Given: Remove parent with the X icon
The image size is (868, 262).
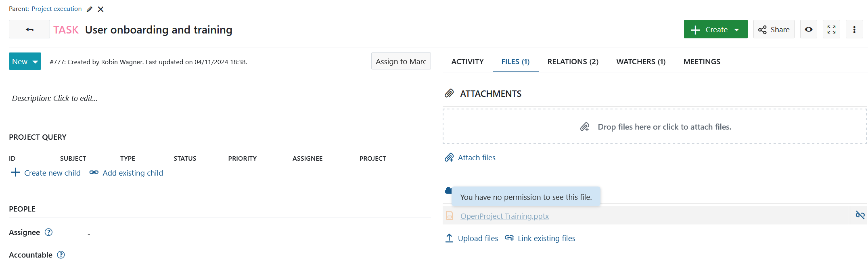Looking at the screenshot, I should pos(101,9).
